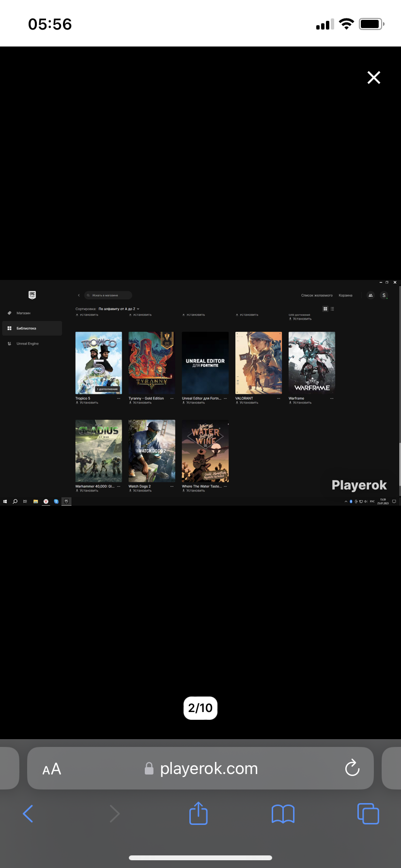401x868 pixels.
Task: Click Установить under Where The Water
Action: [194, 491]
